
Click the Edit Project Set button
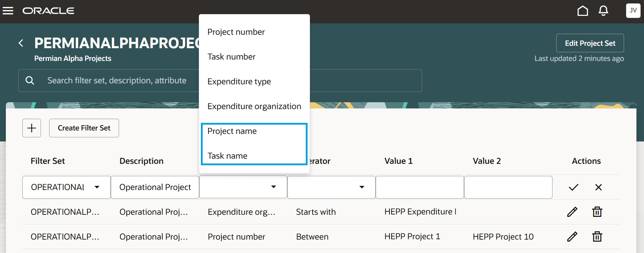(x=590, y=43)
